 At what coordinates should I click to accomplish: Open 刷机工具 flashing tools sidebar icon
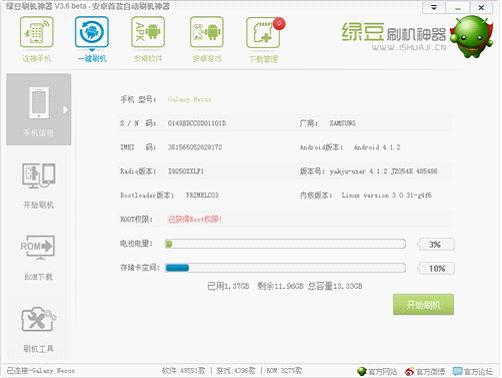[x=39, y=319]
